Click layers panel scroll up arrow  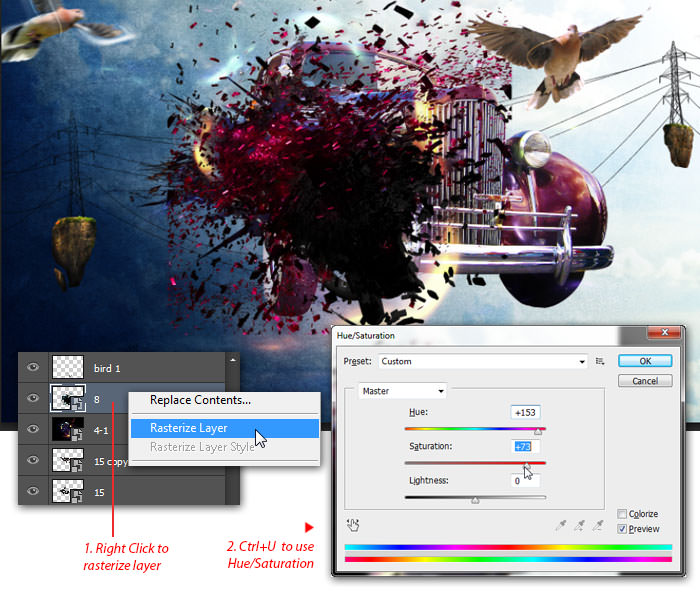(233, 360)
